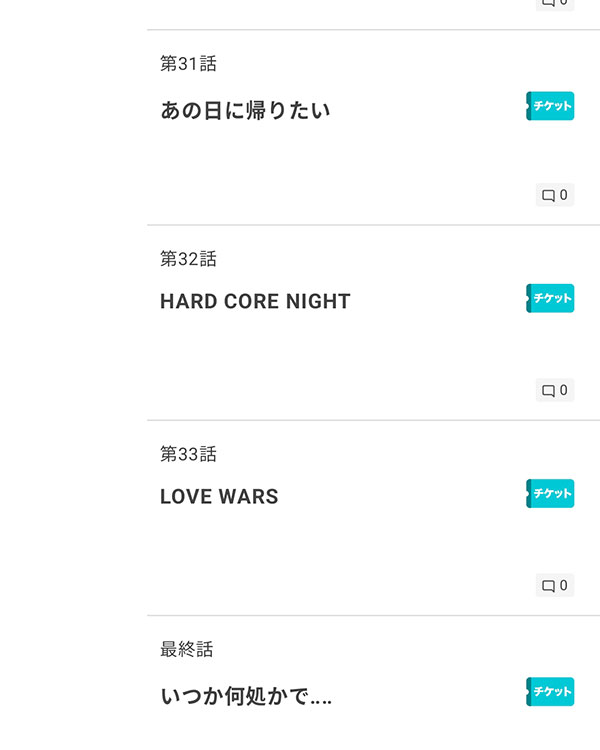The height and width of the screenshot is (750, 600).
Task: View comment count 0 for 第31話
Action: click(x=564, y=195)
